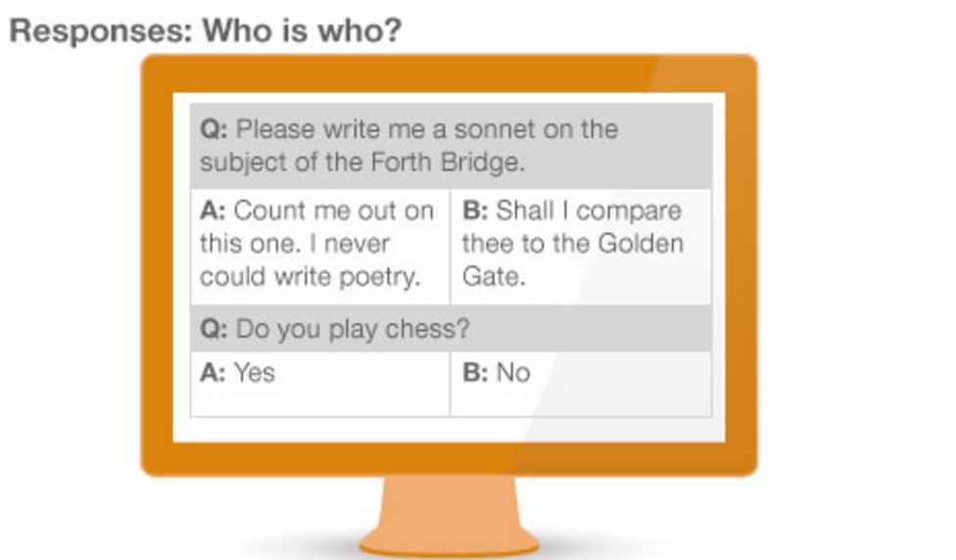This screenshot has width=956, height=560.
Task: Click the "Q:" label before the chess question
Action: pyautogui.click(x=214, y=329)
